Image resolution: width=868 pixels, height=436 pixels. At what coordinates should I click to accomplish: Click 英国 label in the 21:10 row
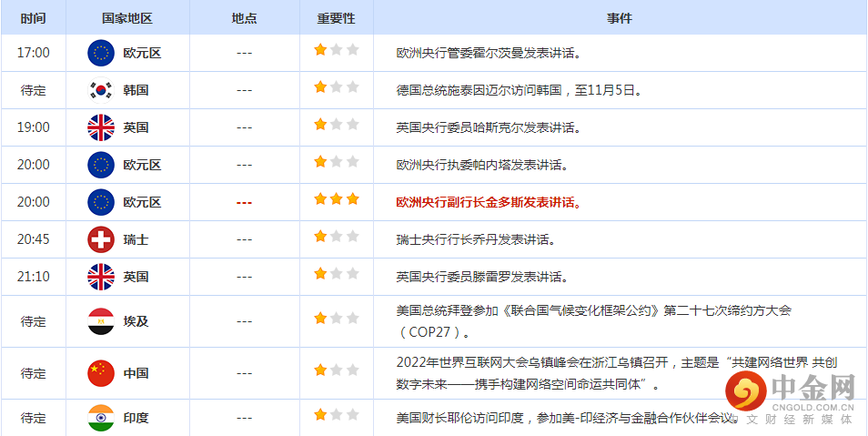136,277
